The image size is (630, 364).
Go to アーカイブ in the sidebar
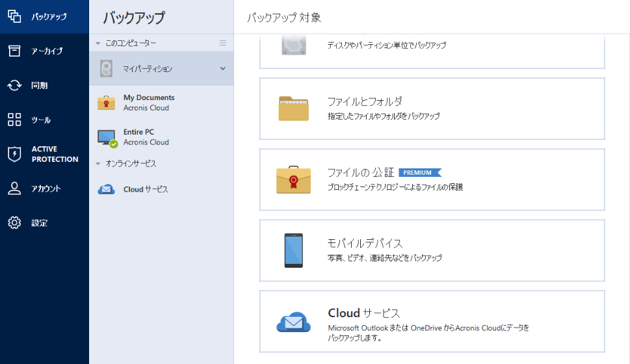tap(44, 51)
